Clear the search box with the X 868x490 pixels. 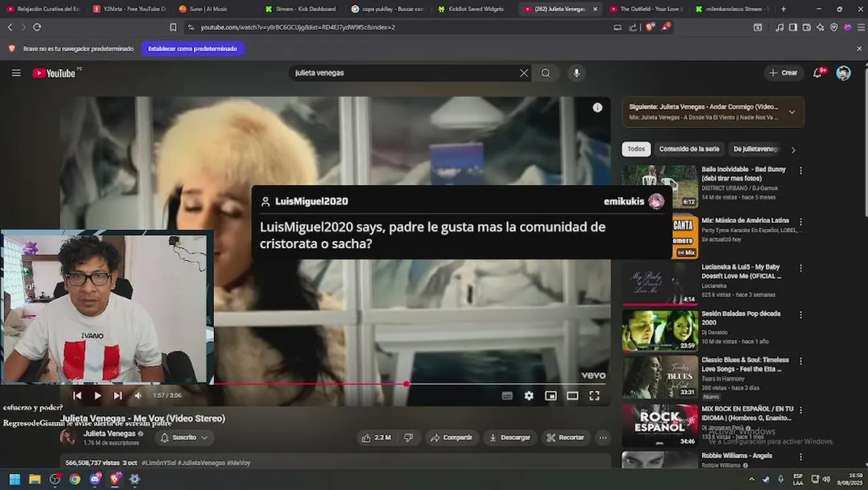(524, 73)
